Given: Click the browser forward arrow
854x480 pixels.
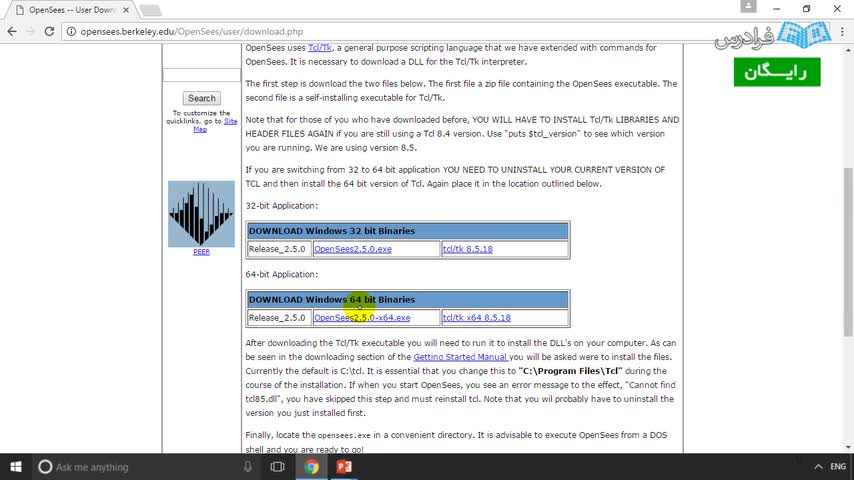Looking at the screenshot, I should 30,32.
